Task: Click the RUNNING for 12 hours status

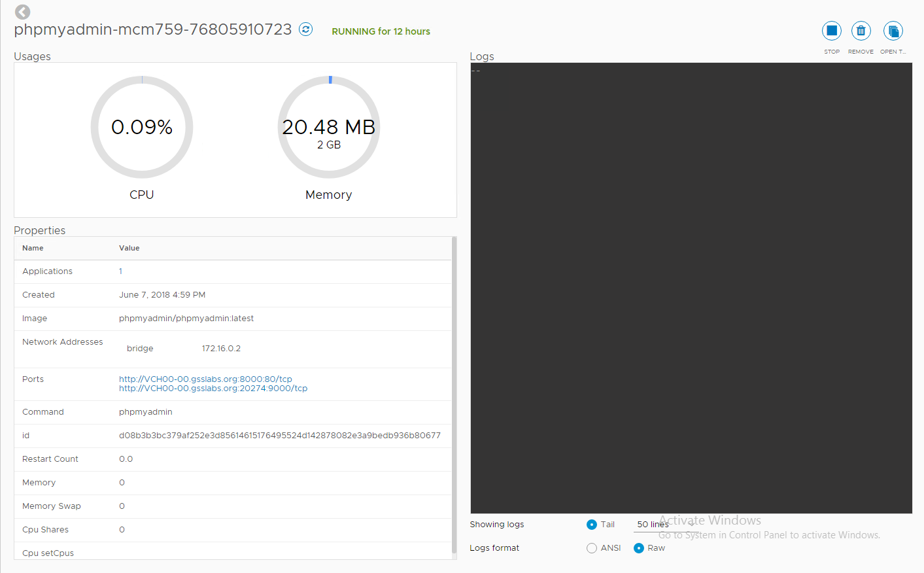Action: point(381,31)
